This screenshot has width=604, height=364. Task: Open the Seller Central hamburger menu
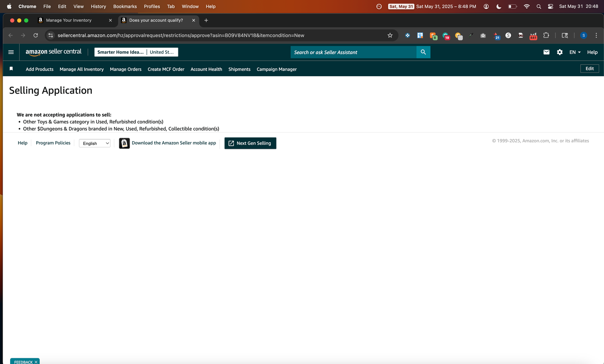(x=11, y=52)
